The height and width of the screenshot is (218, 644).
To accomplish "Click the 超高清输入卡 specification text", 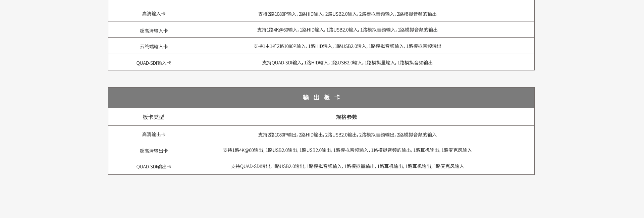I will point(347,30).
